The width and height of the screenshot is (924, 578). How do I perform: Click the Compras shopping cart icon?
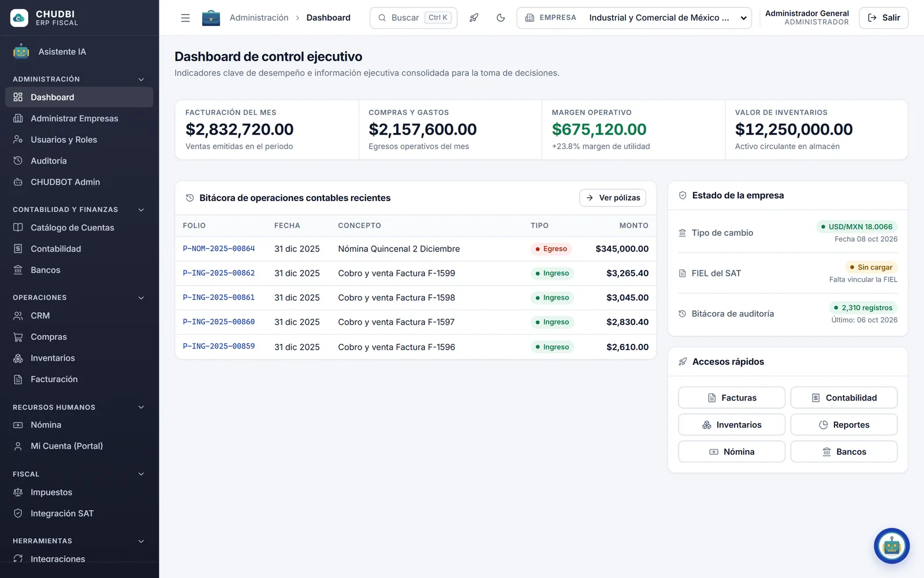click(18, 337)
